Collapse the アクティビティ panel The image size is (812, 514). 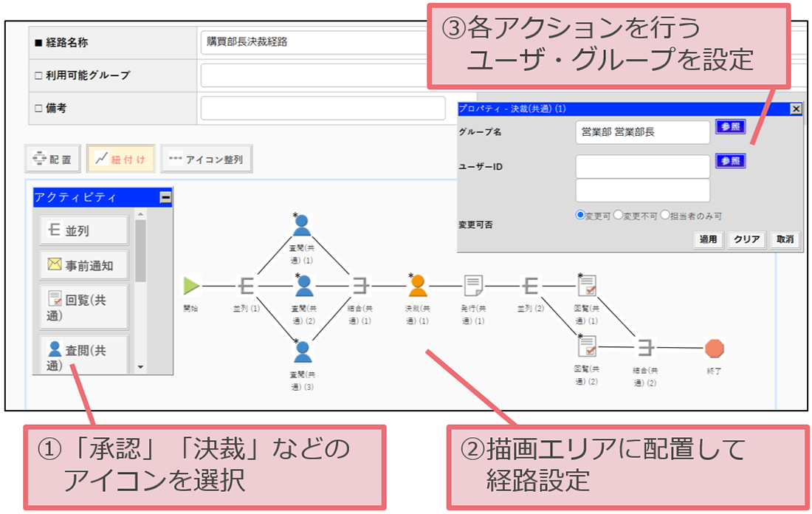[165, 197]
